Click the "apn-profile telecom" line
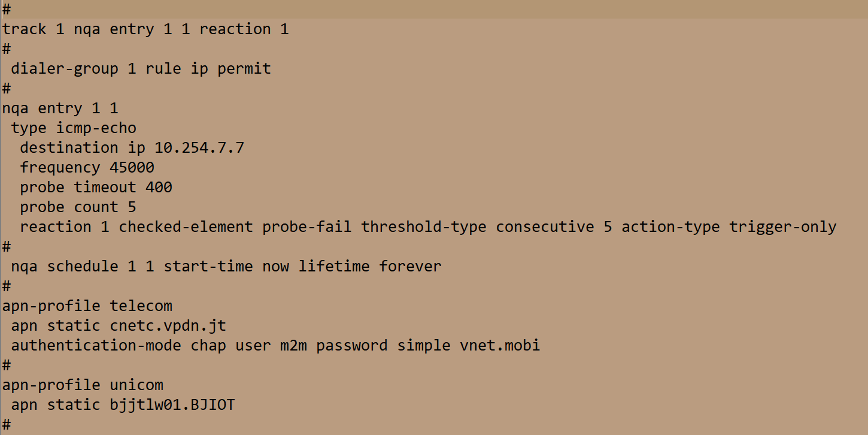868x435 pixels. (87, 306)
